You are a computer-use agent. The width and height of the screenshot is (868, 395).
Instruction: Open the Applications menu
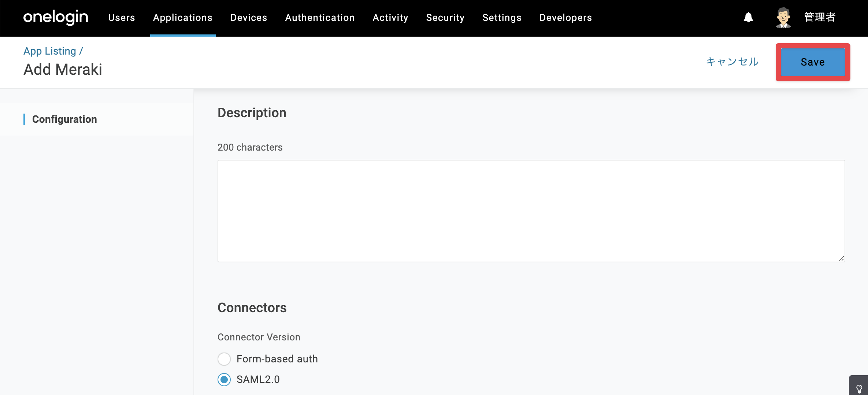(x=183, y=18)
